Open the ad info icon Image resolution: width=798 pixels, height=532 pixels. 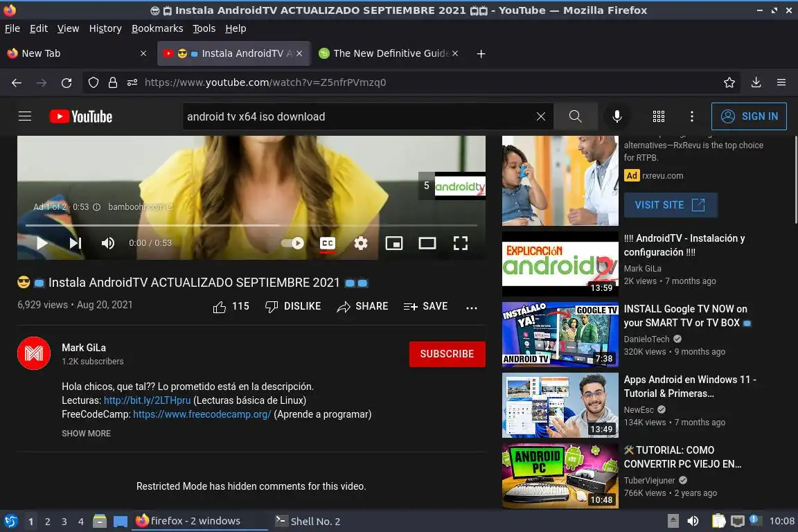click(x=97, y=206)
